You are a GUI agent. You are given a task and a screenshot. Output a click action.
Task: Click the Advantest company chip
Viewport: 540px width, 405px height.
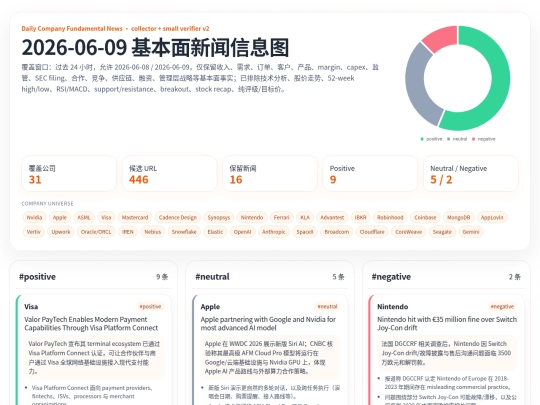(x=332, y=217)
